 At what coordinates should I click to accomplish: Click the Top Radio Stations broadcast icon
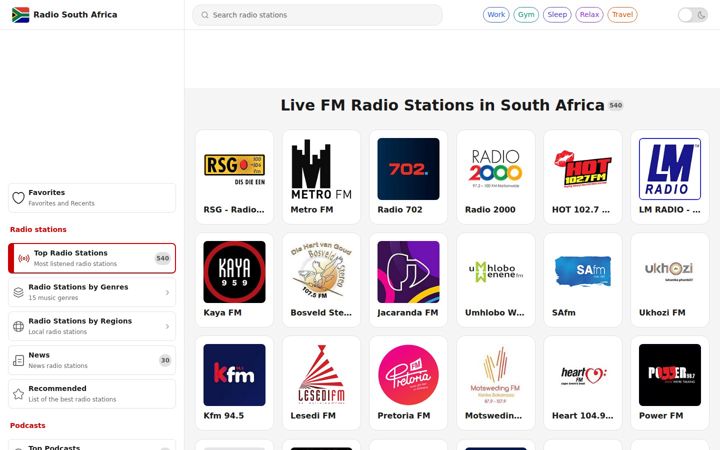pyautogui.click(x=24, y=259)
